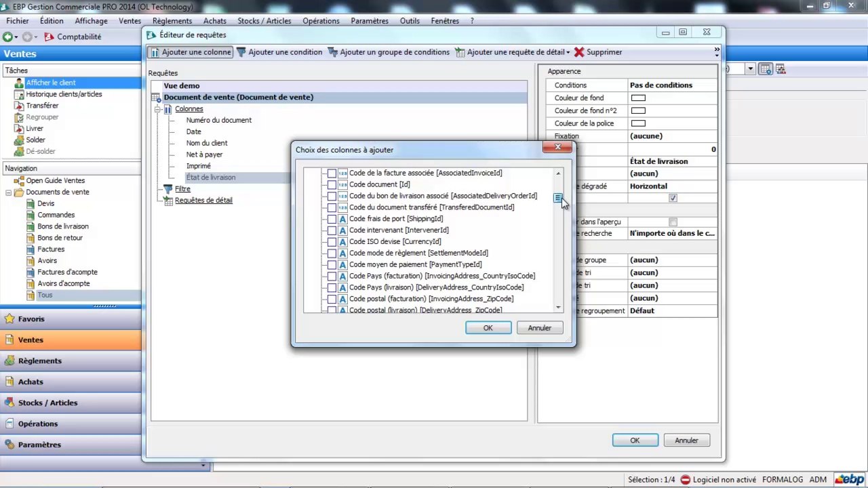This screenshot has height=488, width=868.
Task: Click the red Supprimer X icon
Action: click(x=578, y=52)
